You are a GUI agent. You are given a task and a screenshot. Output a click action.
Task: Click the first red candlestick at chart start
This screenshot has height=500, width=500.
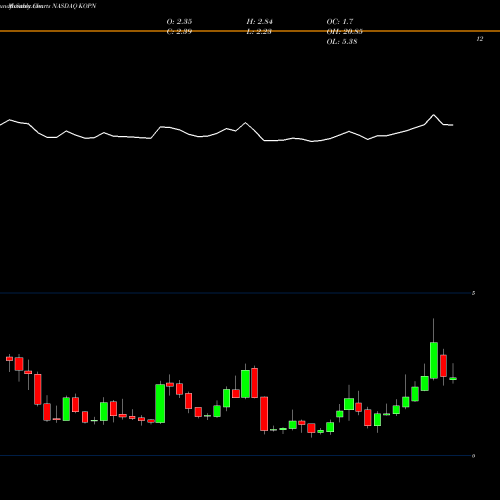[9, 359]
